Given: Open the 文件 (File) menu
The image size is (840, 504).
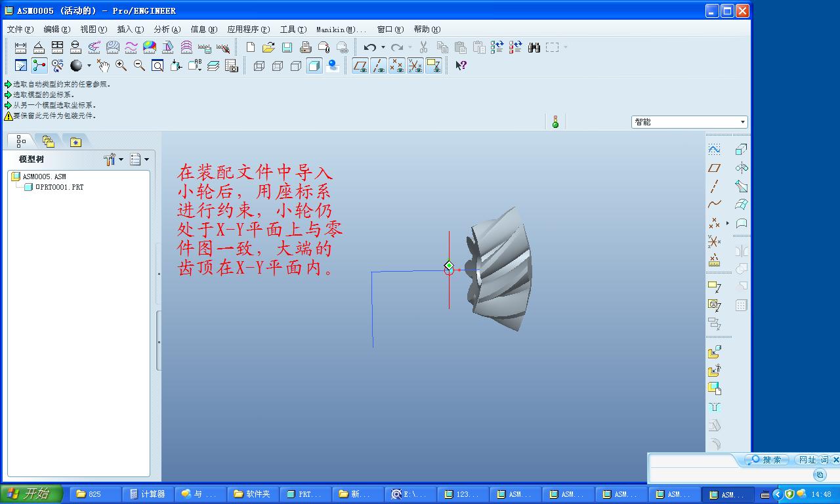Looking at the screenshot, I should 20,30.
